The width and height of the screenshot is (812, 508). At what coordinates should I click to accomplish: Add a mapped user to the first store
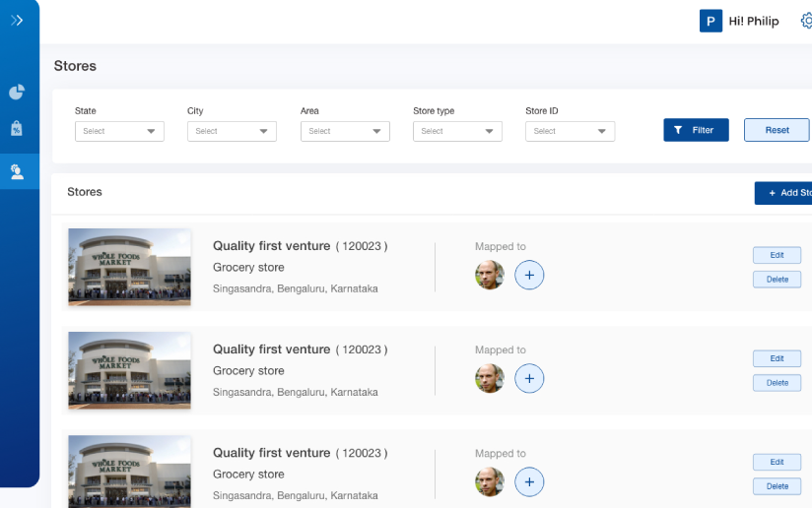pos(529,276)
